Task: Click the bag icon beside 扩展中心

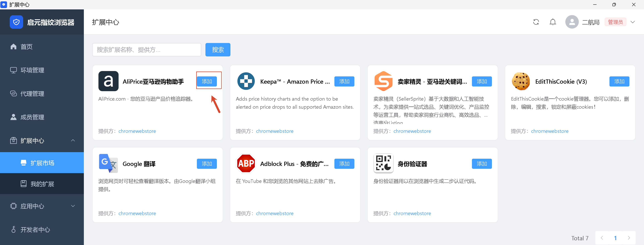Action: pyautogui.click(x=13, y=141)
